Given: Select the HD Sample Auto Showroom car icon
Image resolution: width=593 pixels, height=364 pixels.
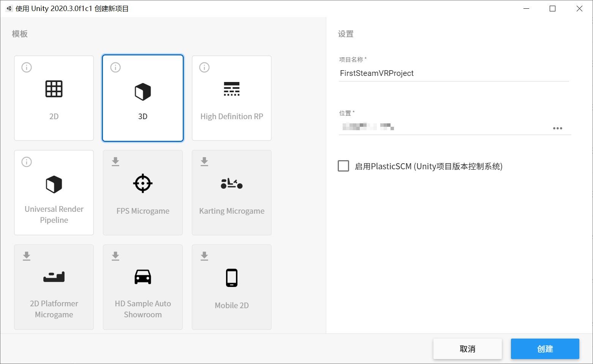Looking at the screenshot, I should point(143,277).
